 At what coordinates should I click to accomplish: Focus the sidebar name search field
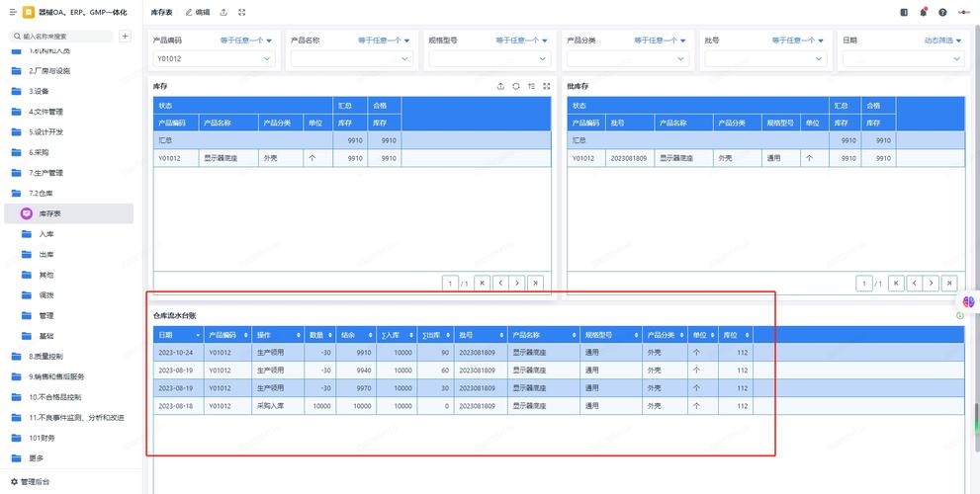(61, 36)
